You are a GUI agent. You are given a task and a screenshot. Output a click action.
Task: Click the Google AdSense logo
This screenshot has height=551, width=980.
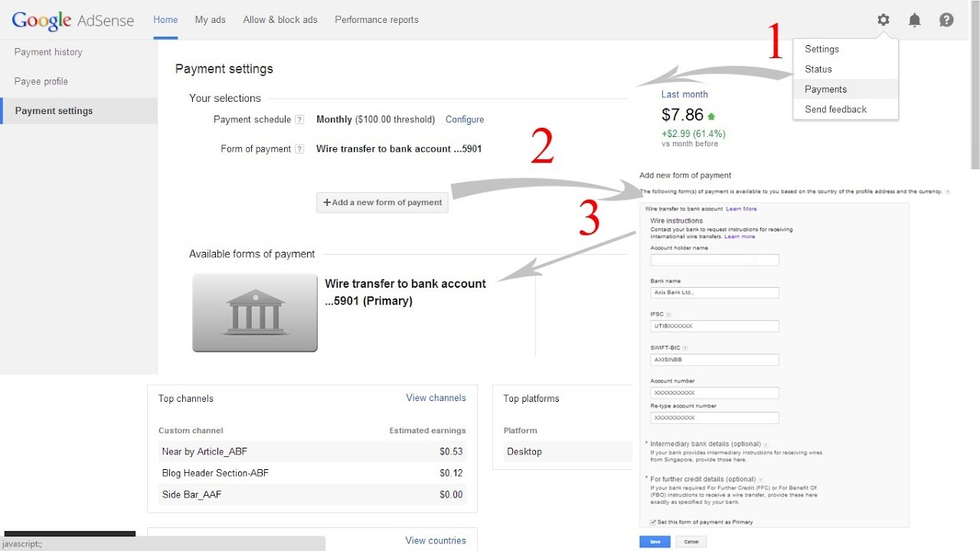[x=73, y=21]
